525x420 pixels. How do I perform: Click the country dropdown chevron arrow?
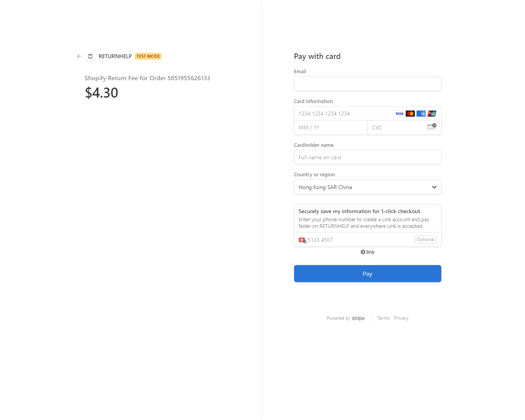coord(434,187)
